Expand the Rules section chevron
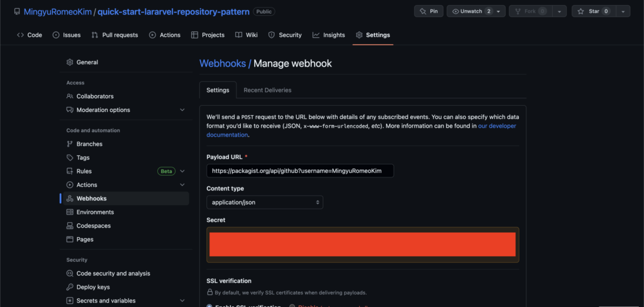Screen dimensions: 644x307 182,171
